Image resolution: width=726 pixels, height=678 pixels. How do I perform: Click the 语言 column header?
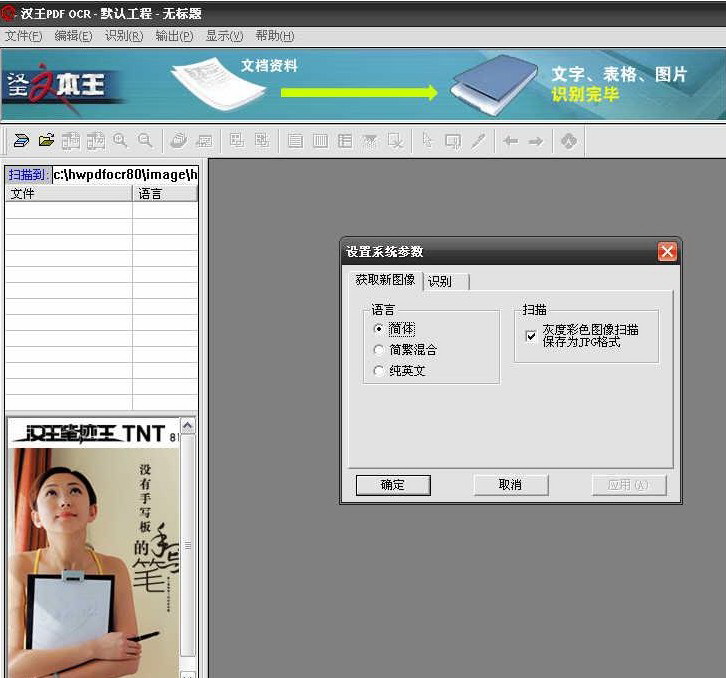pyautogui.click(x=165, y=194)
